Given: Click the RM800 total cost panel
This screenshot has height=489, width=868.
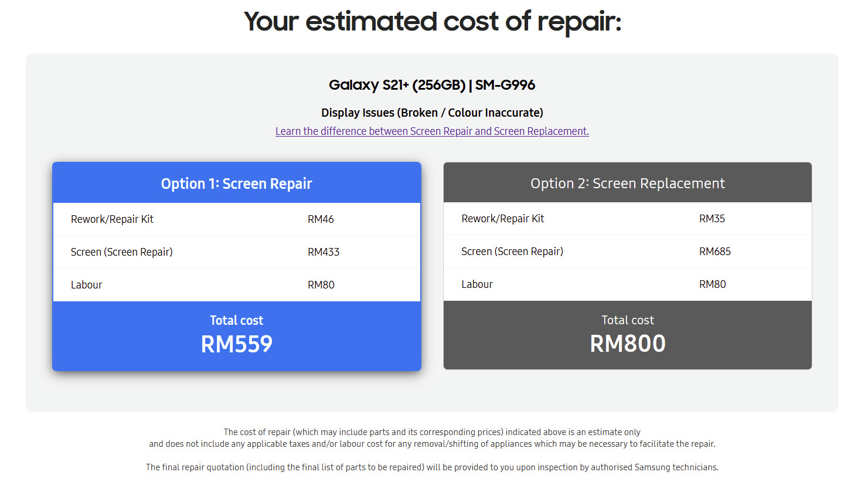Looking at the screenshot, I should click(628, 335).
